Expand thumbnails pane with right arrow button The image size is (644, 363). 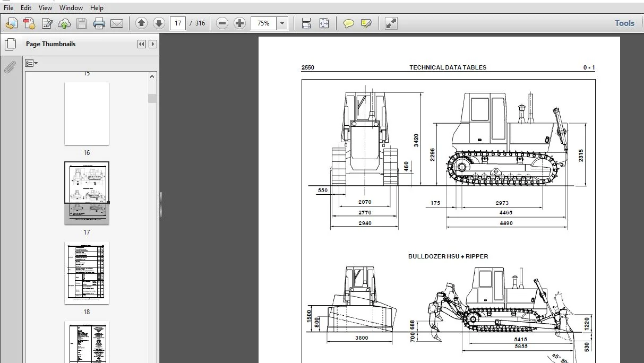pos(153,44)
